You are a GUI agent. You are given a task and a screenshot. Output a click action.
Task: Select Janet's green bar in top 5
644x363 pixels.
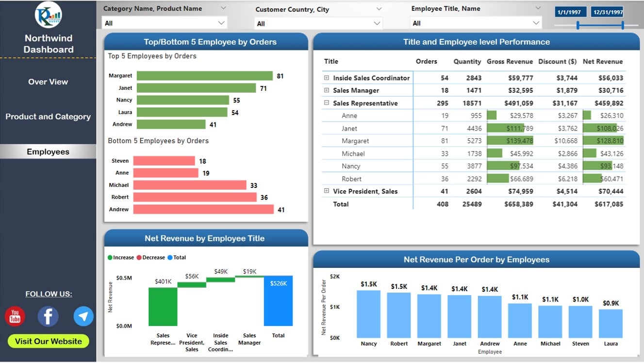196,88
